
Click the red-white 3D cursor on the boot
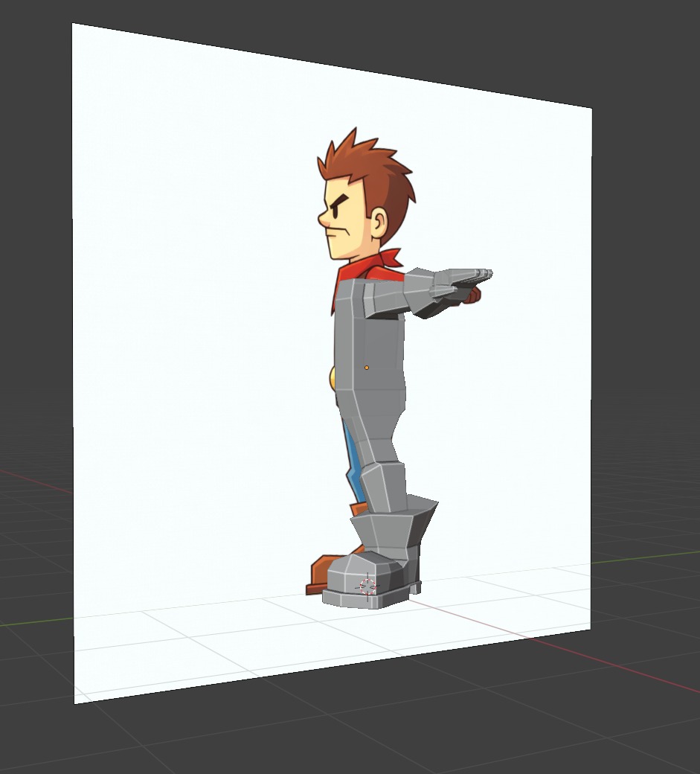(367, 587)
